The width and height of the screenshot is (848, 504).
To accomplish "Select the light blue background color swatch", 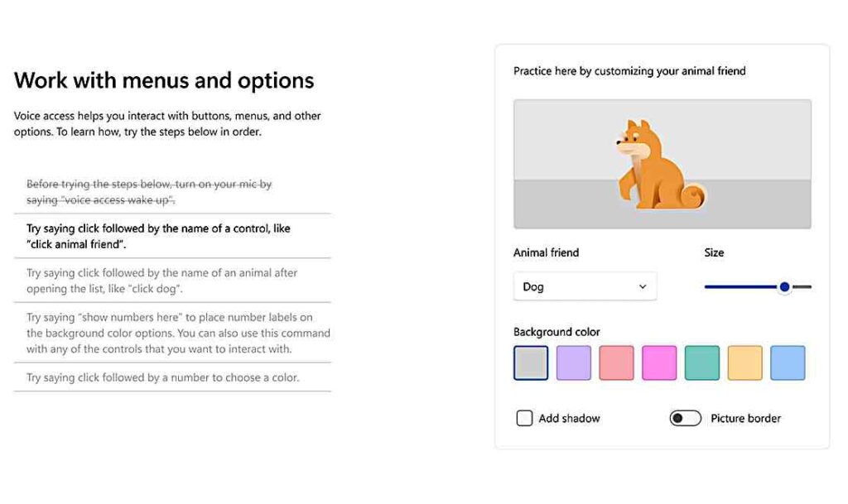I will [788, 362].
